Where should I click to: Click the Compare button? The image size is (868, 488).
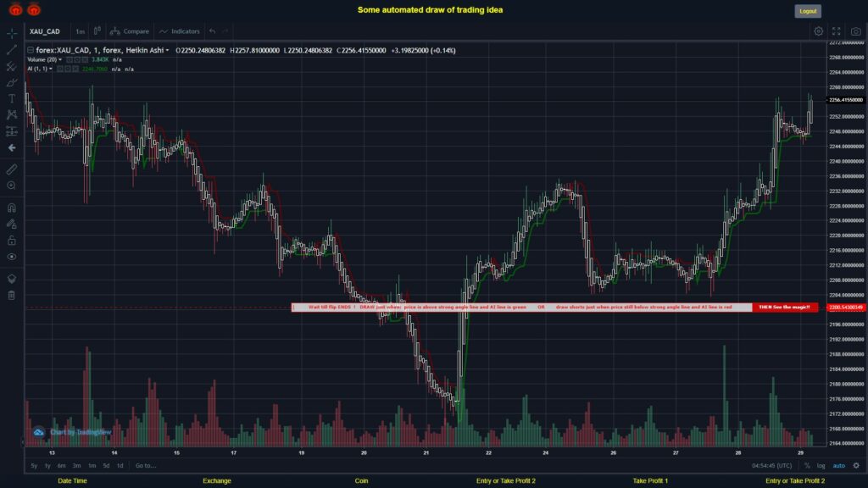pyautogui.click(x=130, y=31)
